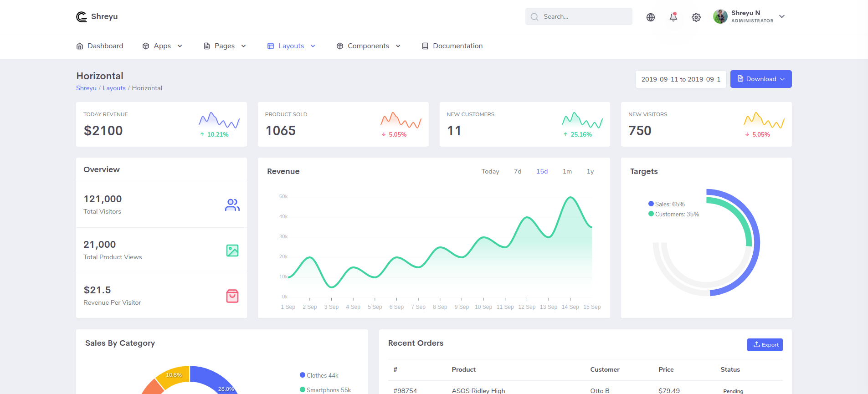Click the Product Sold down arrow
This screenshot has height=394, width=868.
(x=384, y=134)
